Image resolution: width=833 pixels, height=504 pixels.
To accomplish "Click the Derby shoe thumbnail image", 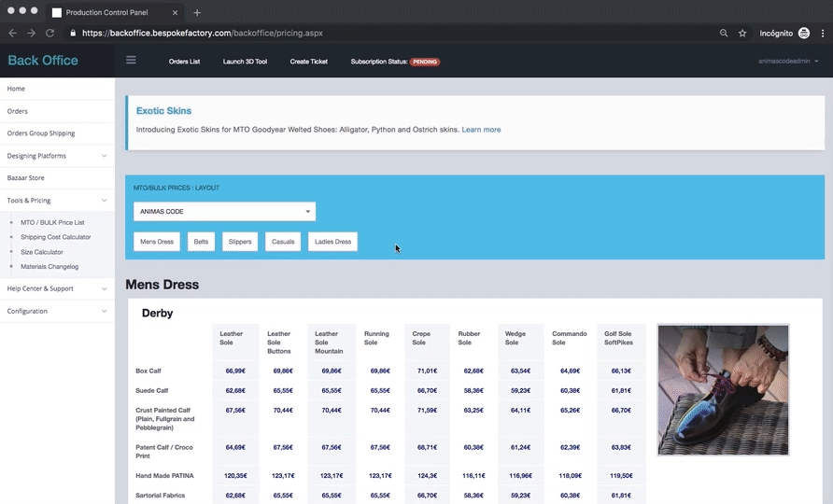I will (x=723, y=389).
